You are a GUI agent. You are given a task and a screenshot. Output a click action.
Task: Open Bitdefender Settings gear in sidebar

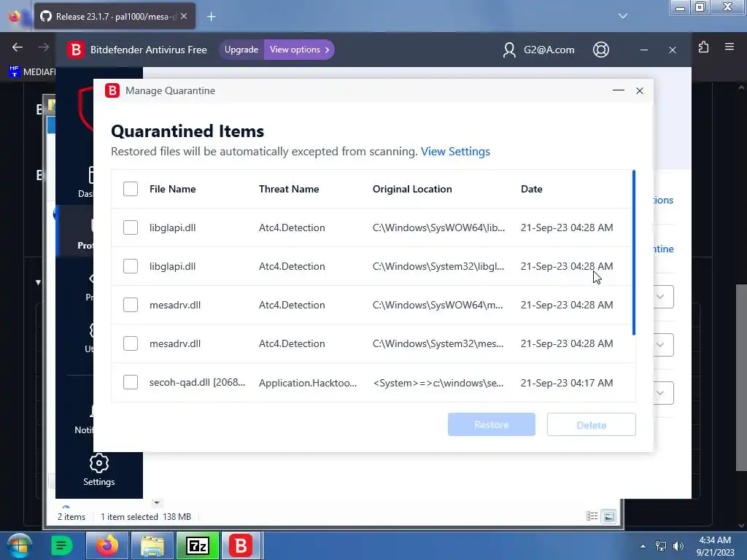pos(99,470)
